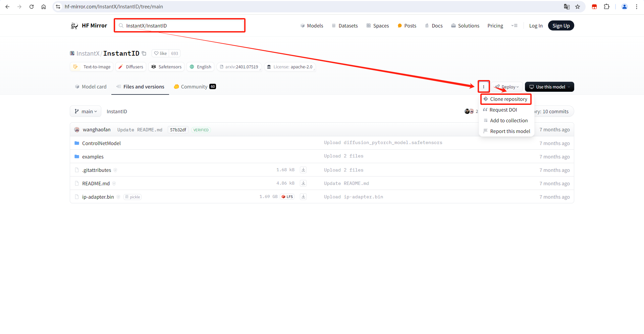
Task: Focus the search box with InstantX/InstantID
Action: [x=180, y=25]
